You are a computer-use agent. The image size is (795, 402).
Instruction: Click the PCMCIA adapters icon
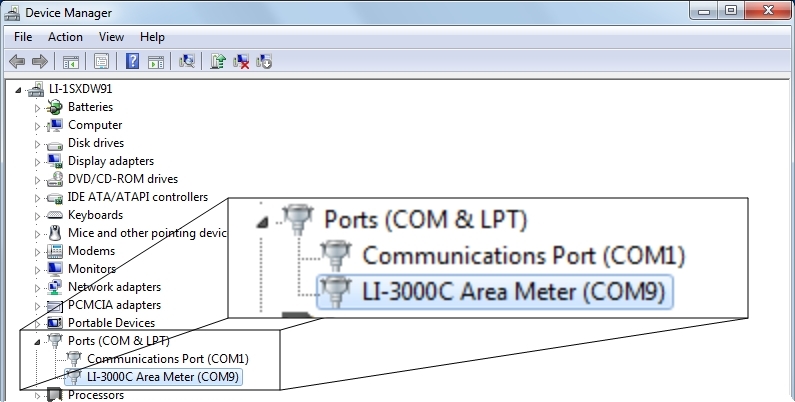click(54, 306)
